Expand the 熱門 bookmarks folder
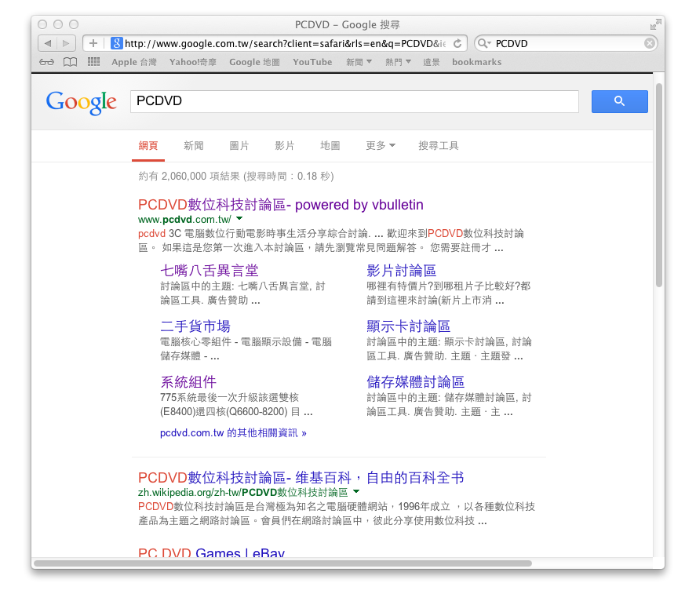Viewport: 696px width, 616px height. pos(398,62)
